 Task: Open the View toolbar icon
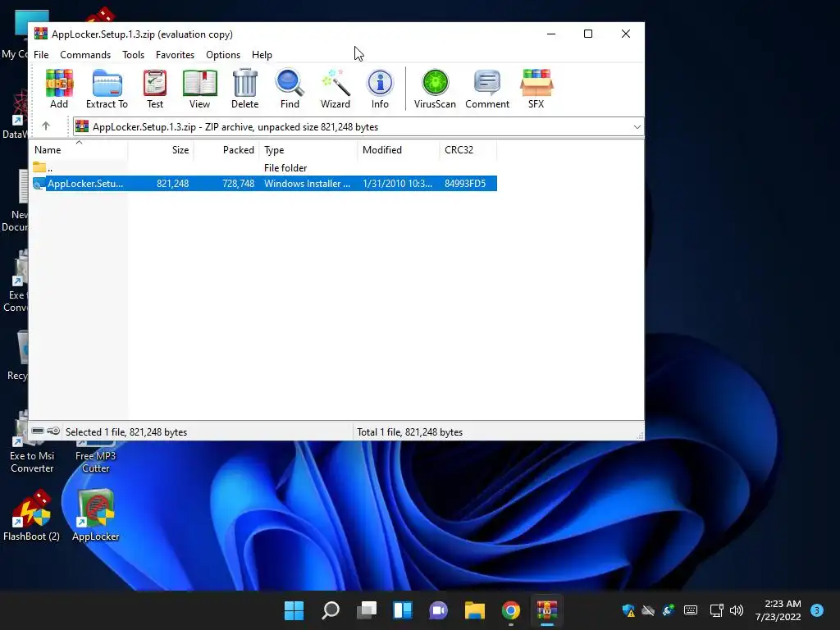tap(200, 89)
